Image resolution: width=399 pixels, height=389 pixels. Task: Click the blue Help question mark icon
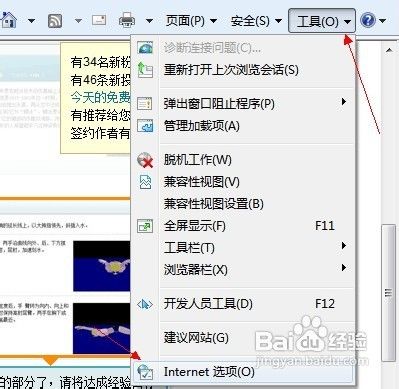(x=368, y=21)
